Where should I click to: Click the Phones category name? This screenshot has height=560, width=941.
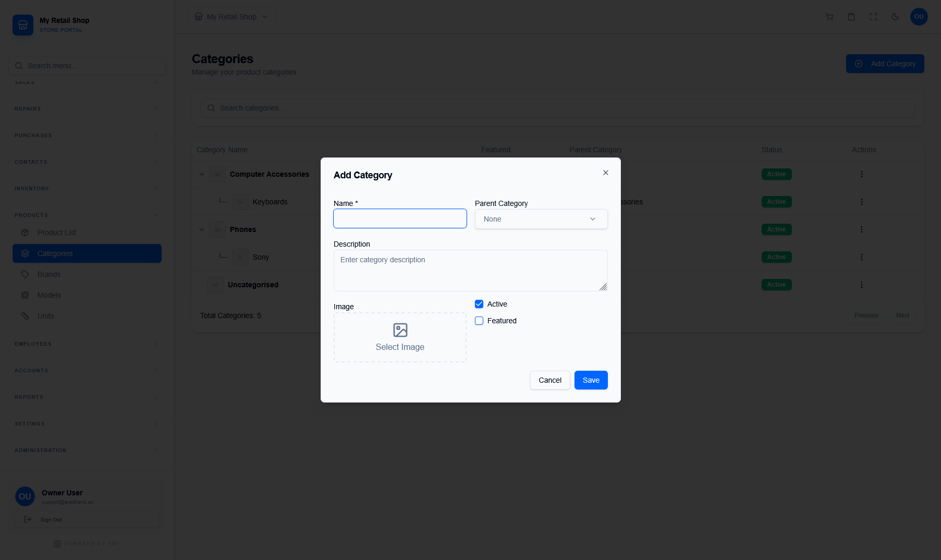[243, 229]
